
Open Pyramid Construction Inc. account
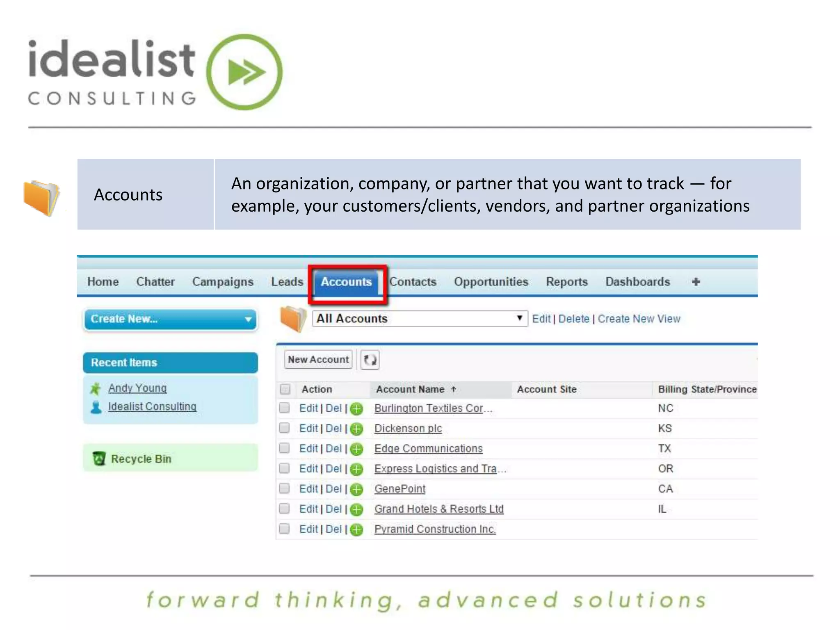[435, 530]
